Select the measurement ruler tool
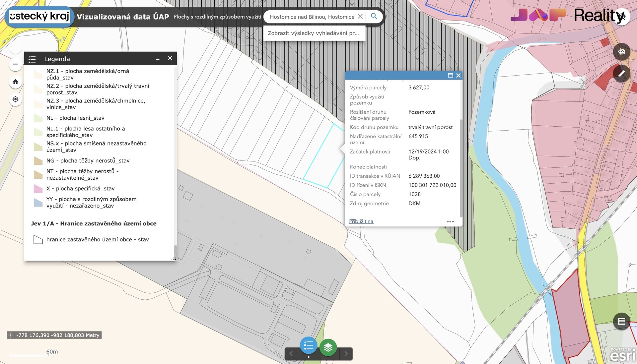637x364 pixels. point(621,73)
